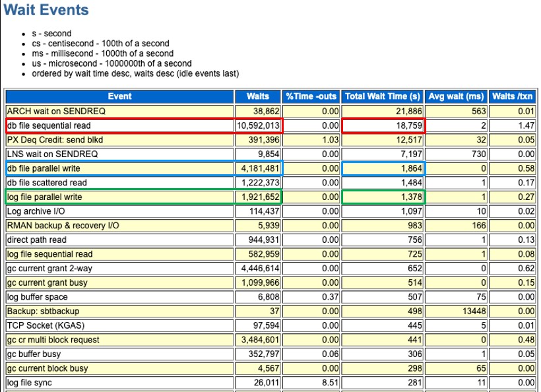Click the Wait Events heading
Viewport: 541px width, 392px height.
46,10
